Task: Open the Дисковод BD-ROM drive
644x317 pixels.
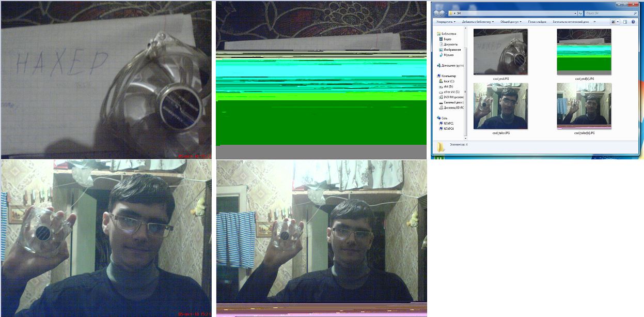Action: pyautogui.click(x=452, y=107)
